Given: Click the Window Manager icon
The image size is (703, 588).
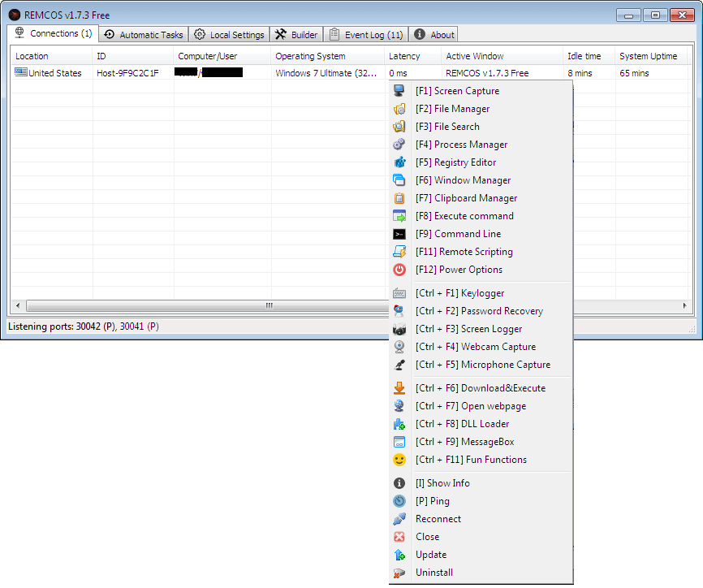Looking at the screenshot, I should 399,180.
